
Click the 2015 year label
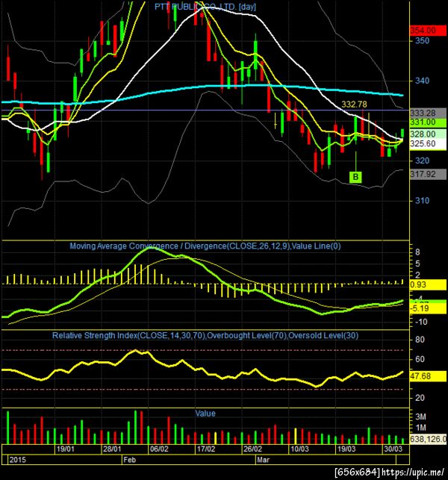pos(17,460)
